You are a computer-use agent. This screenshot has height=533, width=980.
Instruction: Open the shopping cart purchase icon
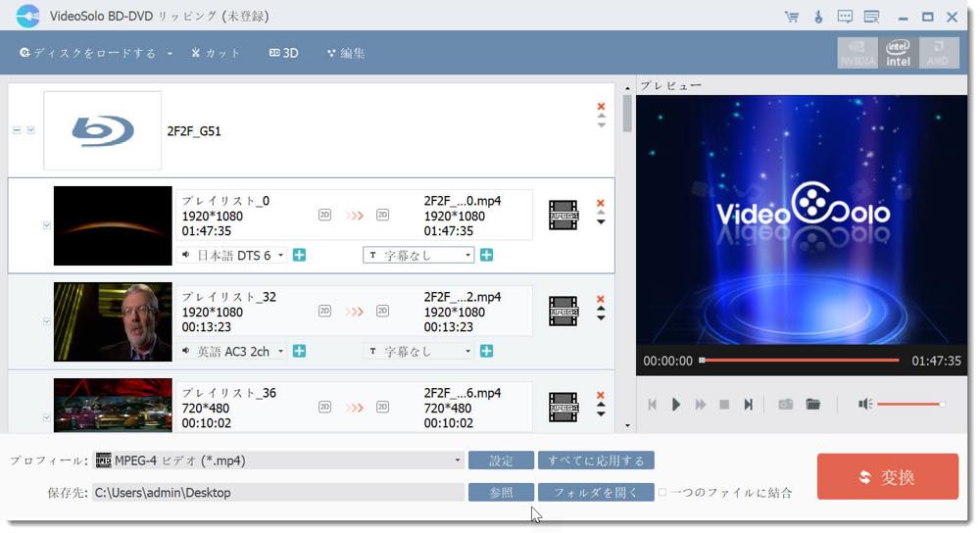coord(791,17)
